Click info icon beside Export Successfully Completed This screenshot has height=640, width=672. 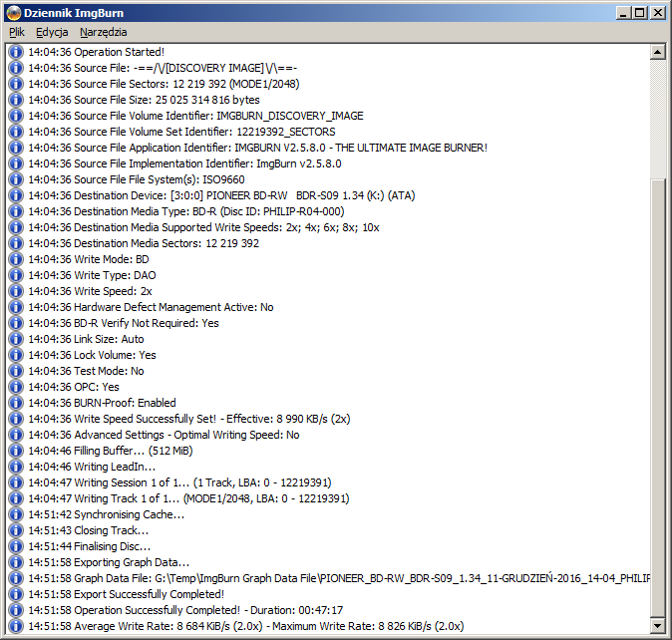tap(15, 594)
